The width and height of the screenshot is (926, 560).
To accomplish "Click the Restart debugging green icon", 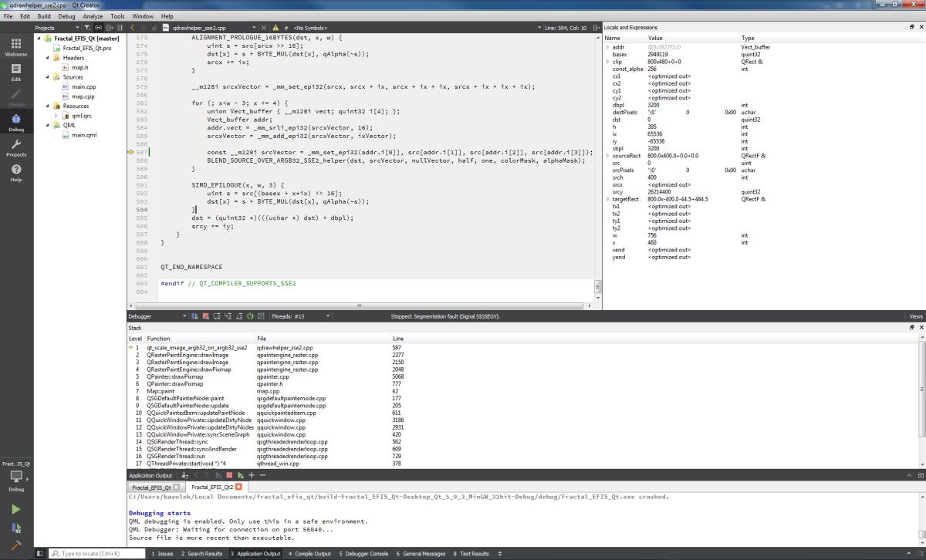I will pos(250,316).
